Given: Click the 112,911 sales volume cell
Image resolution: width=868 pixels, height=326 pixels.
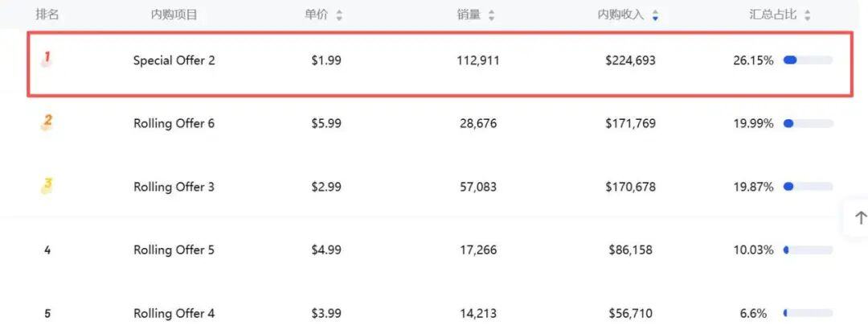Looking at the screenshot, I should tap(478, 60).
